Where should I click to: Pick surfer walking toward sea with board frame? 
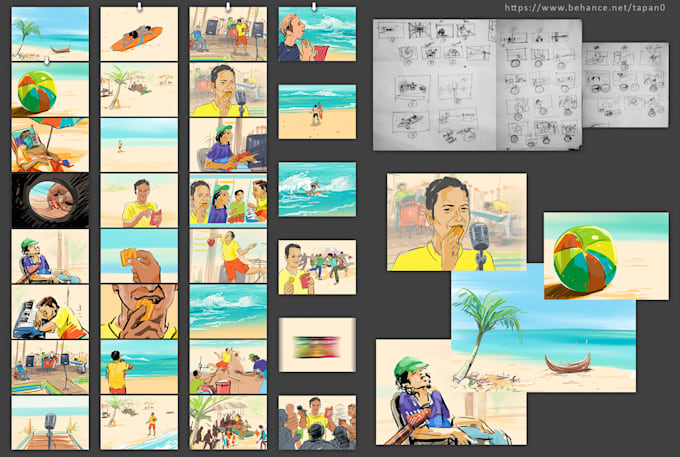pos(317,112)
